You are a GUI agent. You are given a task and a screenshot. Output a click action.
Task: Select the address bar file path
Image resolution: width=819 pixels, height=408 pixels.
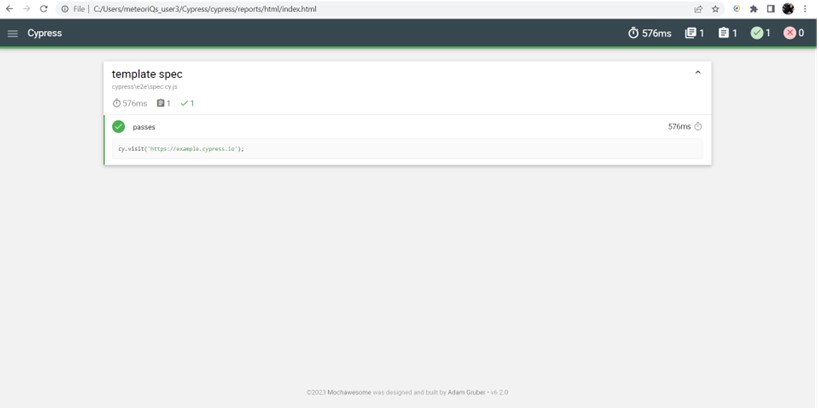(x=205, y=9)
